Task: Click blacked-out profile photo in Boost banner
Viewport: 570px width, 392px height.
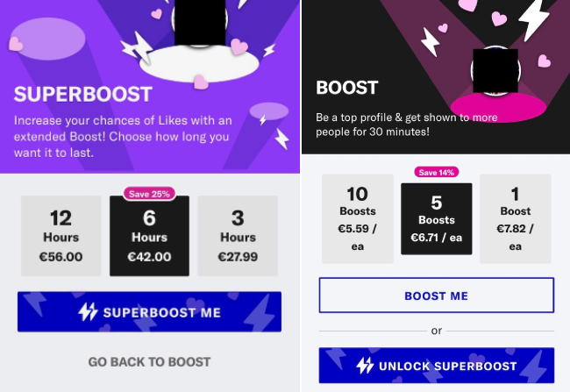Action: pyautogui.click(x=495, y=71)
